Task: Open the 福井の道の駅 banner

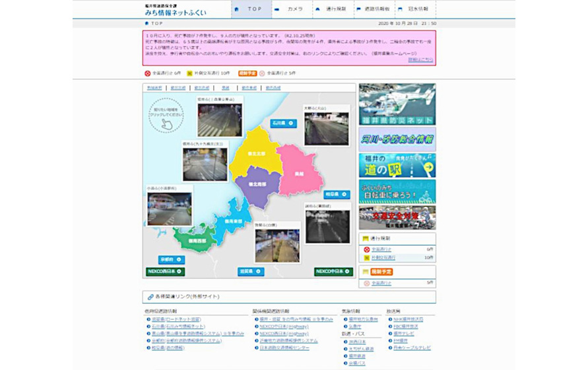Action: coord(397,165)
